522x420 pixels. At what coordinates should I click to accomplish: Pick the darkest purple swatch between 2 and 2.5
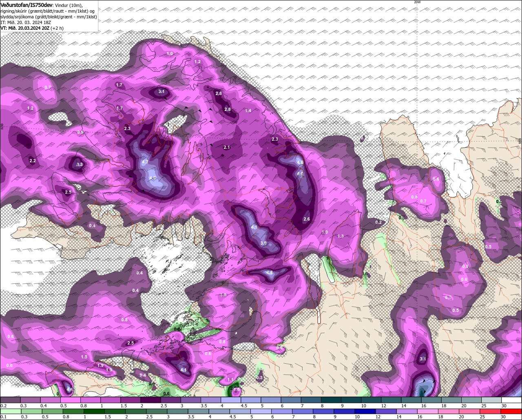(150, 400)
